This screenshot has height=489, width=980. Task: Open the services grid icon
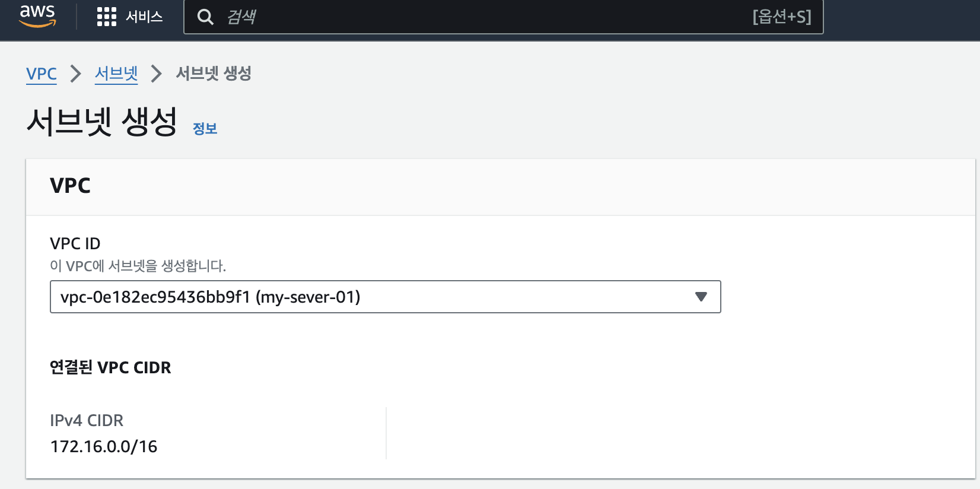pyautogui.click(x=107, y=17)
